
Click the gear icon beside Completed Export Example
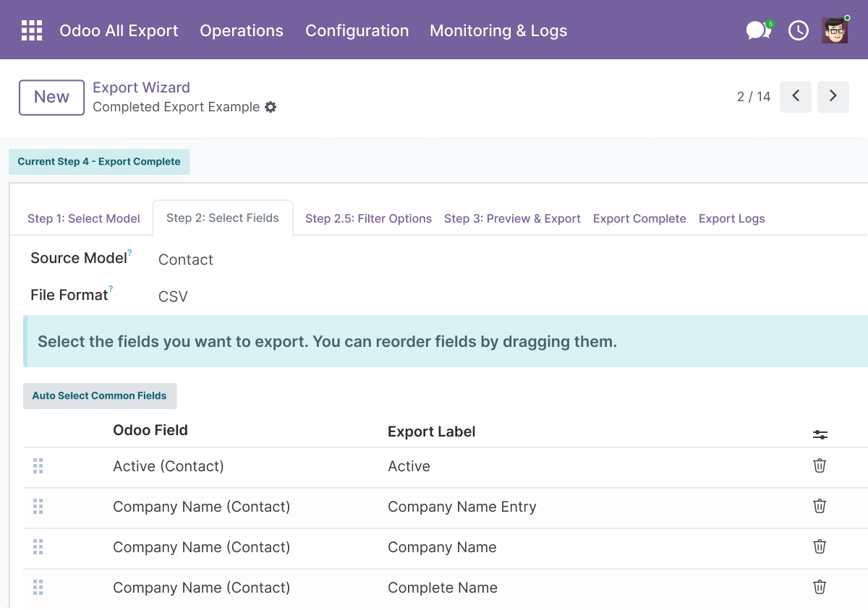271,107
